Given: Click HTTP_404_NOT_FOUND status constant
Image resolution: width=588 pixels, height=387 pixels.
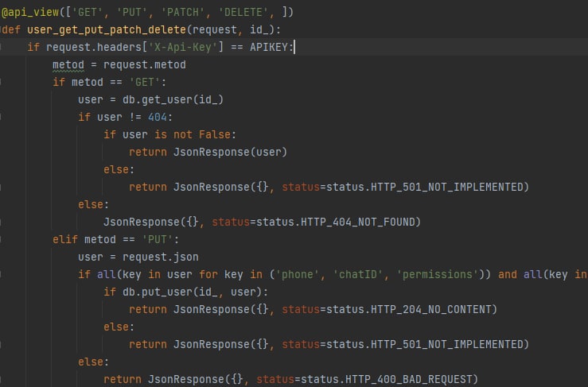Looking at the screenshot, I should click(x=358, y=223).
